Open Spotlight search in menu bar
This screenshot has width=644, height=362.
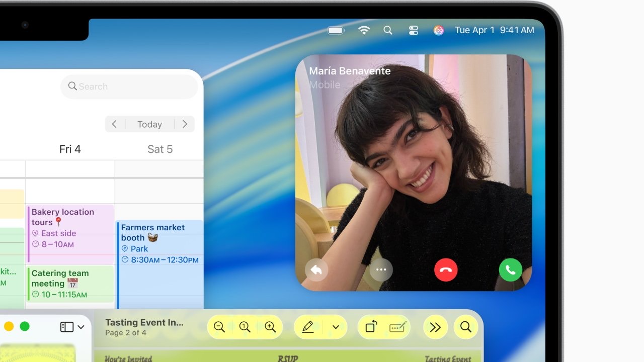pyautogui.click(x=388, y=30)
